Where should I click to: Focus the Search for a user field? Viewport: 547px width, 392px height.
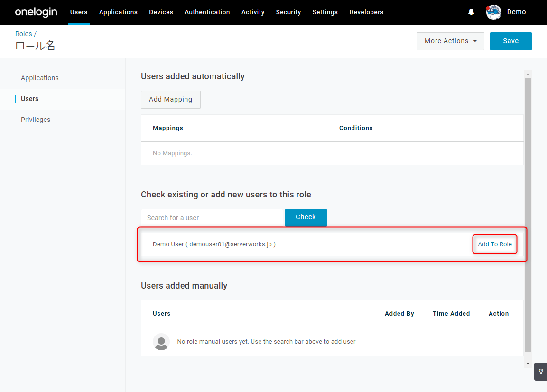pos(212,218)
